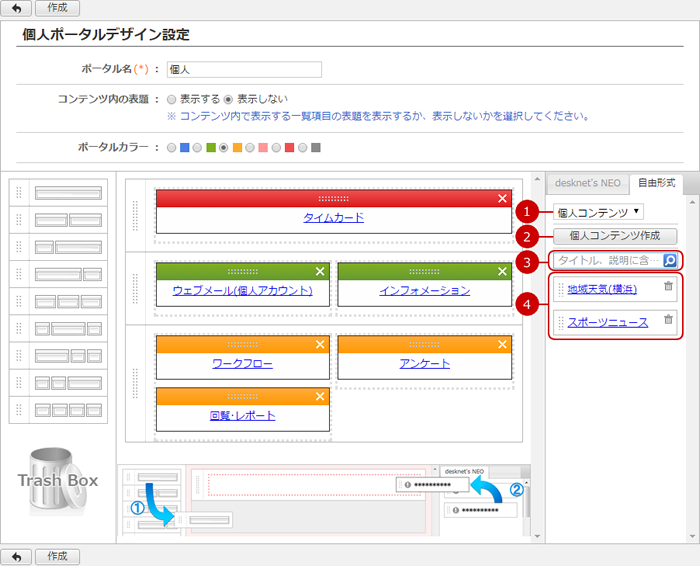Open the 個人コンテンツ dropdown
This screenshot has width=700, height=566.
point(598,212)
